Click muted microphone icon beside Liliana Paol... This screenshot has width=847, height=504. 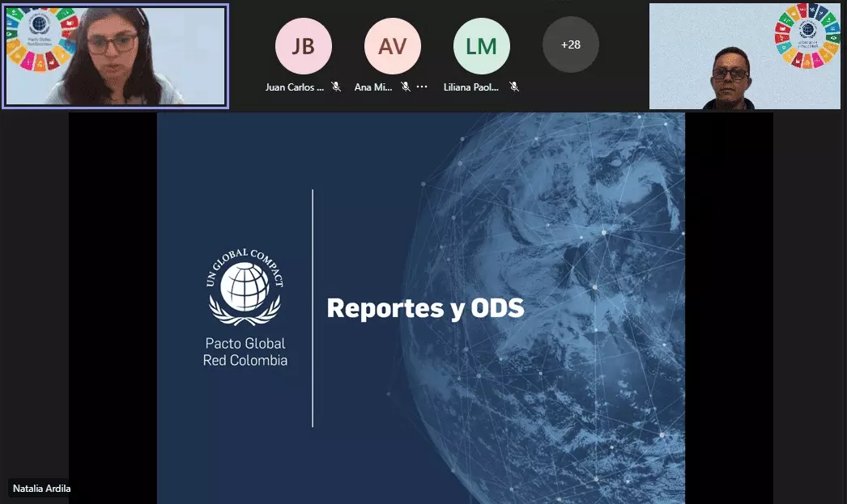click(514, 87)
